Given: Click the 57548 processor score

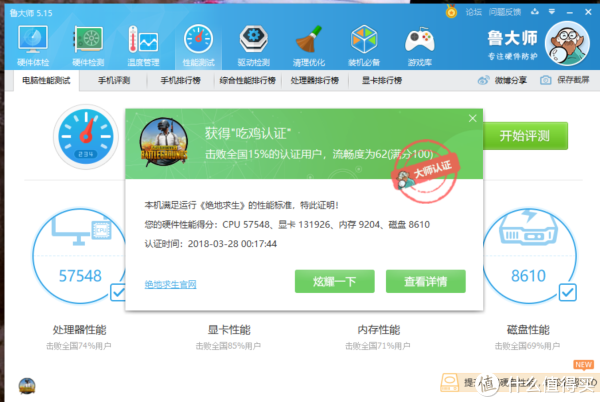Looking at the screenshot, I should (80, 276).
